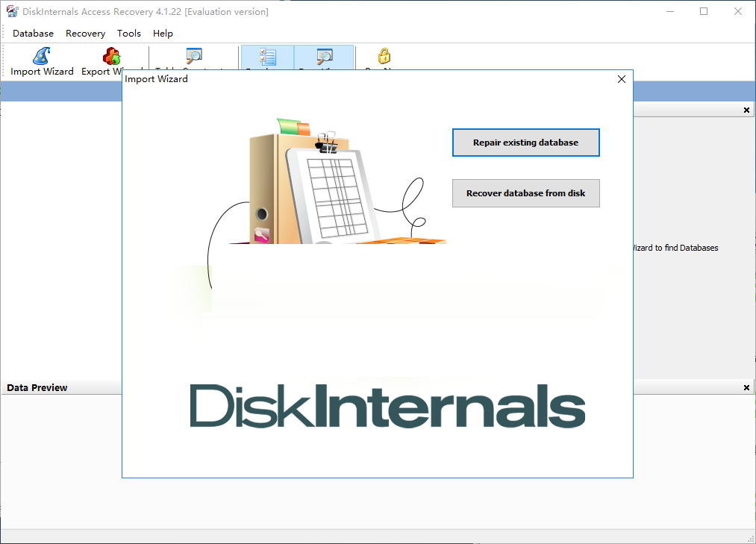
Task: Minimize the DiskInternals Access Recovery window
Action: (x=670, y=12)
